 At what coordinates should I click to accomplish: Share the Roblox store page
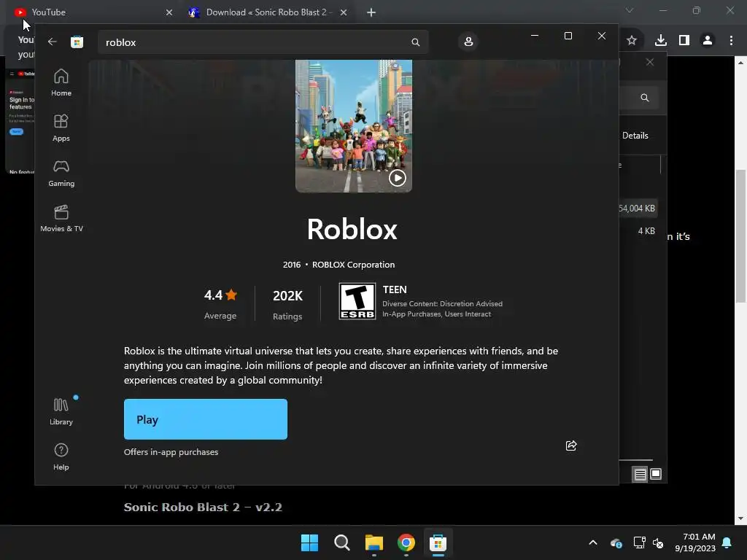coord(571,446)
